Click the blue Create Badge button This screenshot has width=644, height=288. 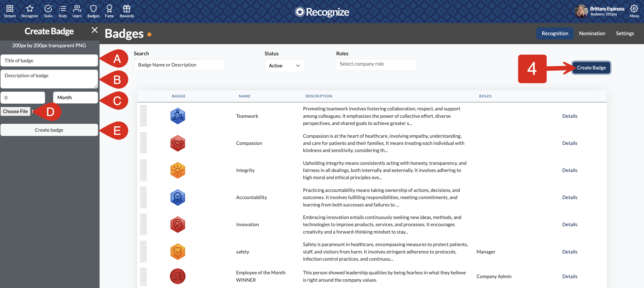click(591, 68)
